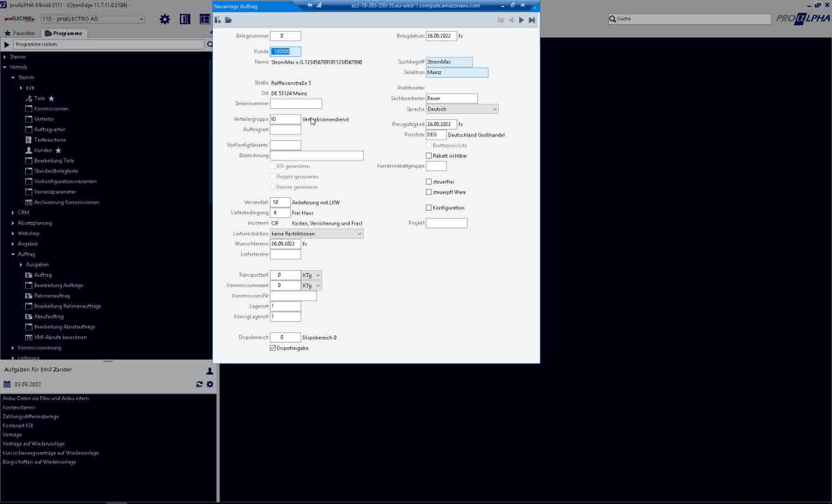The width and height of the screenshot is (832, 504).
Task: Open Textbausteine program entry
Action: [50, 140]
